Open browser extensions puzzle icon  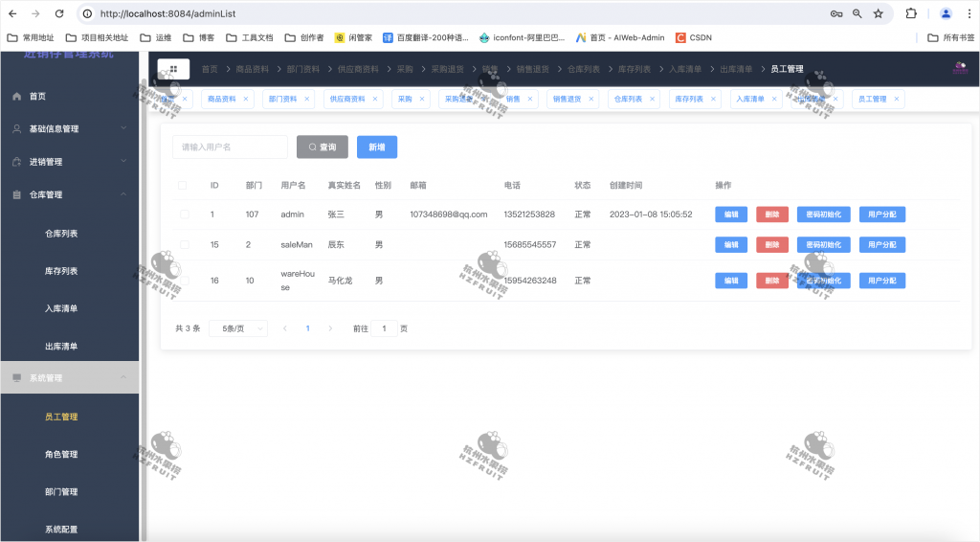911,13
